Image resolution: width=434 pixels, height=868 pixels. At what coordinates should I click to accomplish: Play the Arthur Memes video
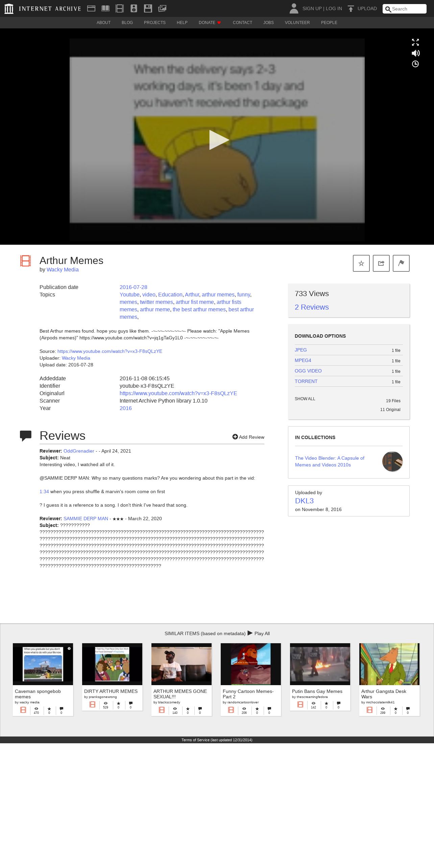pyautogui.click(x=219, y=140)
